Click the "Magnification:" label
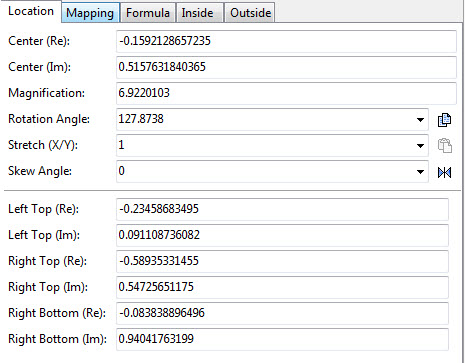This screenshot has width=465, height=363. [x=46, y=93]
